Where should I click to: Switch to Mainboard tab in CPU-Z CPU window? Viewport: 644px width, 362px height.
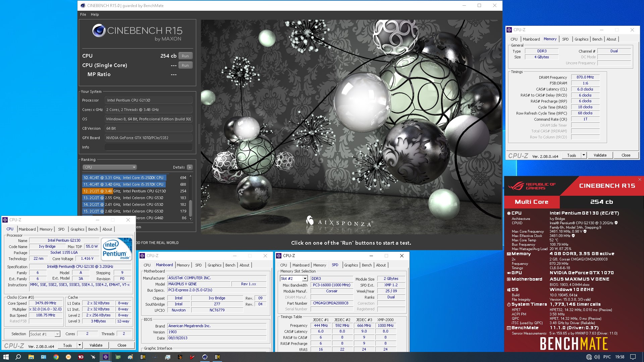point(27,229)
